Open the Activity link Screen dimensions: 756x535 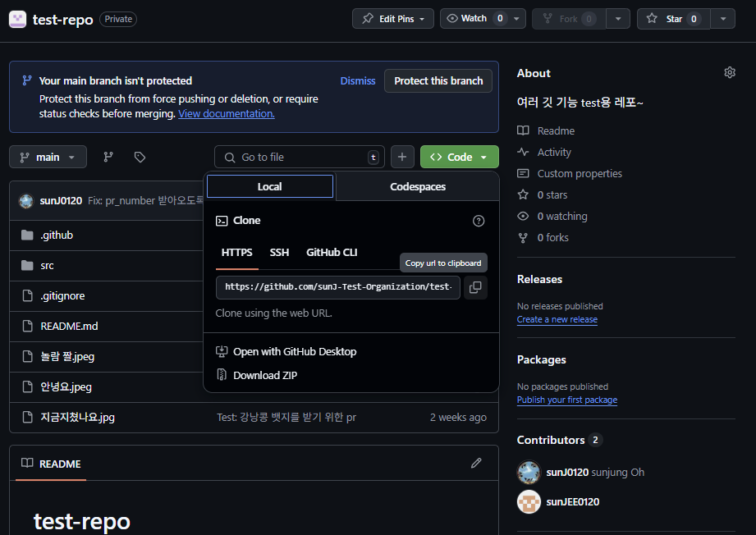pyautogui.click(x=554, y=153)
